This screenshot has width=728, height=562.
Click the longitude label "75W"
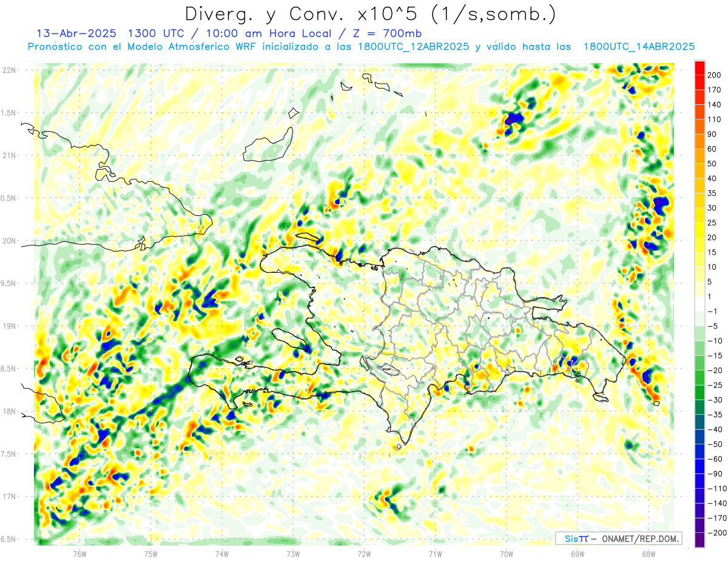point(150,554)
